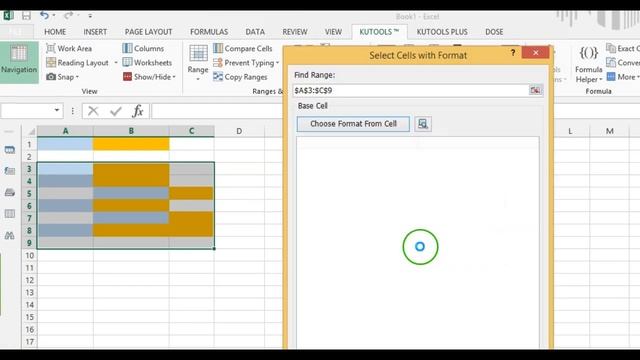Open the first navigation sidebar icon

[x=9, y=150]
